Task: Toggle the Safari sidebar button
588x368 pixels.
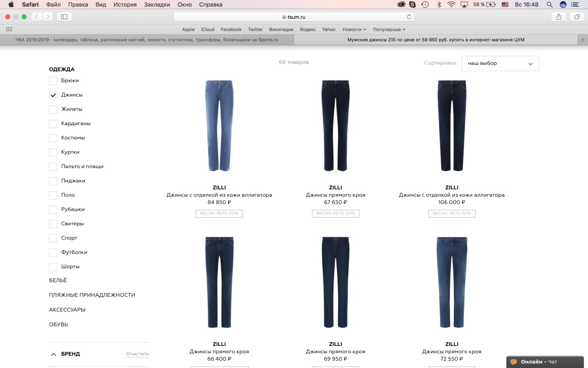Action: [64, 17]
